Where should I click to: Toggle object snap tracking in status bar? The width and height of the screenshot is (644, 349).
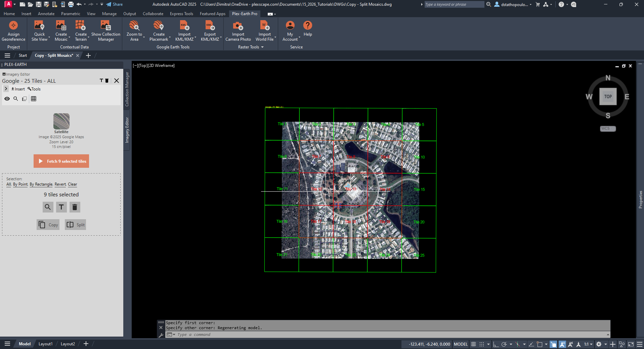531,344
